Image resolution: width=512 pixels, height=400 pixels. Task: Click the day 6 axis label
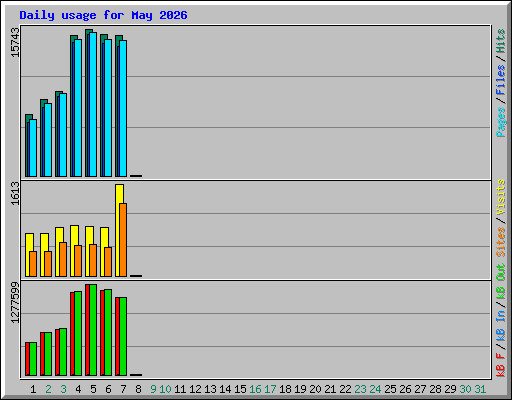tap(108, 389)
